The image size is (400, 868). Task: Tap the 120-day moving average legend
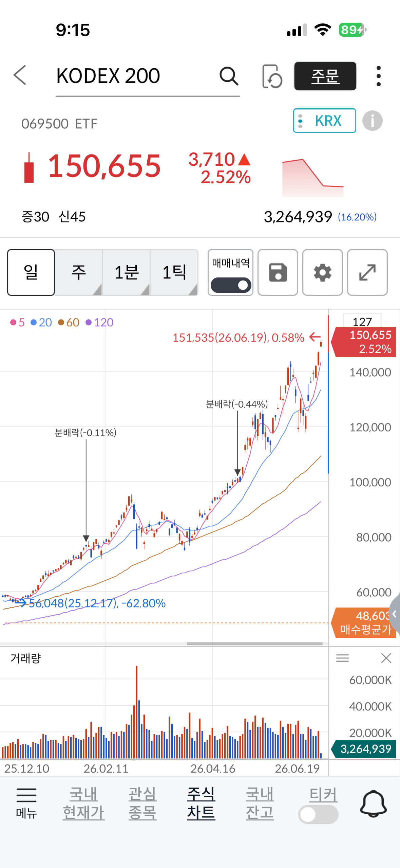tap(99, 322)
